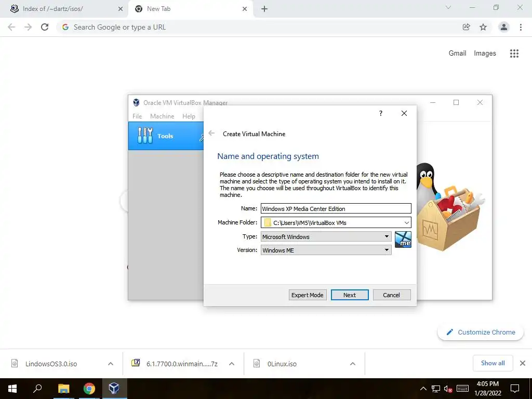Open a new Chrome tab with plus
This screenshot has height=399, width=532.
pyautogui.click(x=264, y=9)
